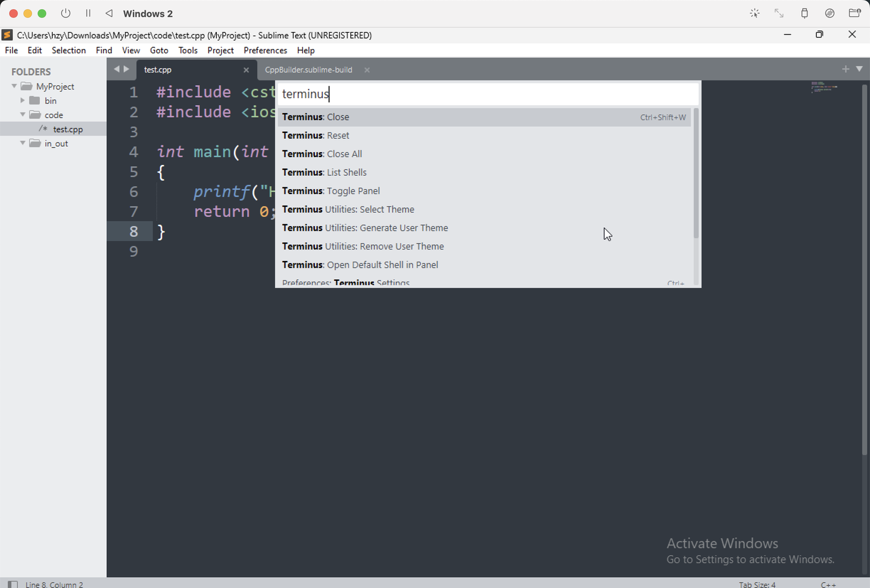Pause the virtual machine

click(x=88, y=13)
